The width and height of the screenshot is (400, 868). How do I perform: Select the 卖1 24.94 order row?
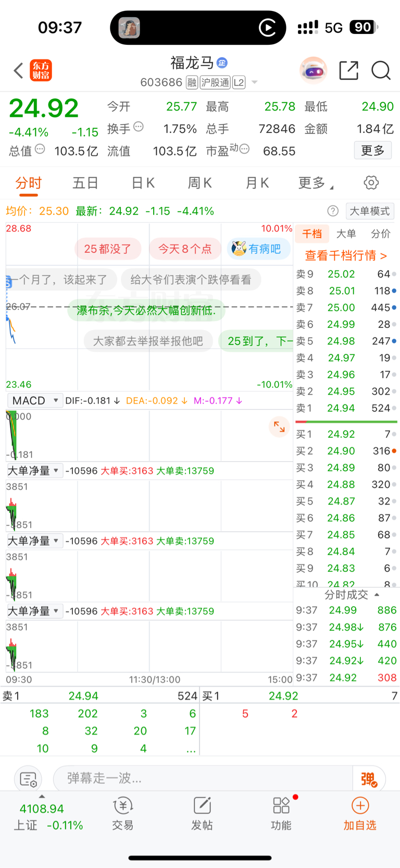(x=346, y=408)
